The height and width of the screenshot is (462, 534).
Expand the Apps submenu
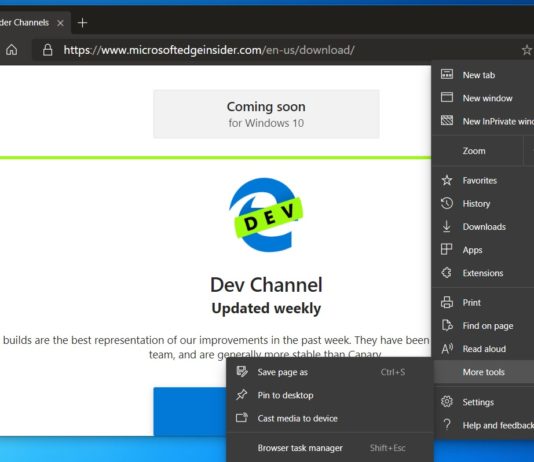click(483, 250)
